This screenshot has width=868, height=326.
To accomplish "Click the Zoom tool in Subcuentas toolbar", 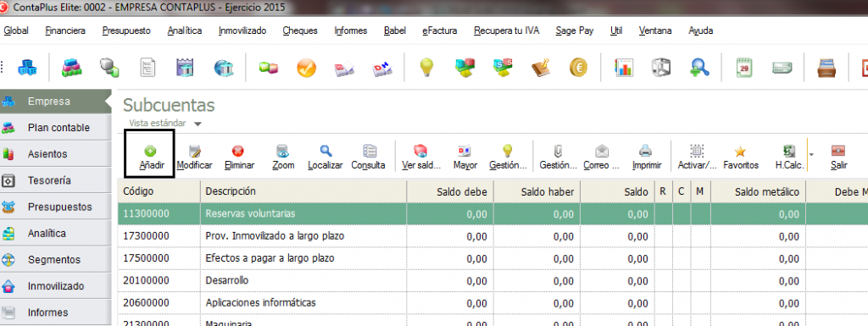I will click(283, 157).
